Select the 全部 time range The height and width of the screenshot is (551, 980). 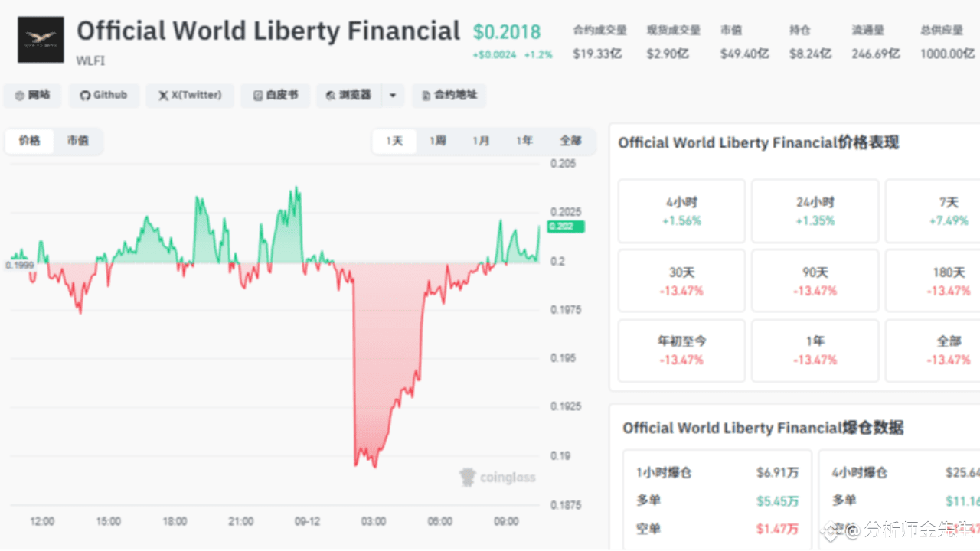[570, 141]
